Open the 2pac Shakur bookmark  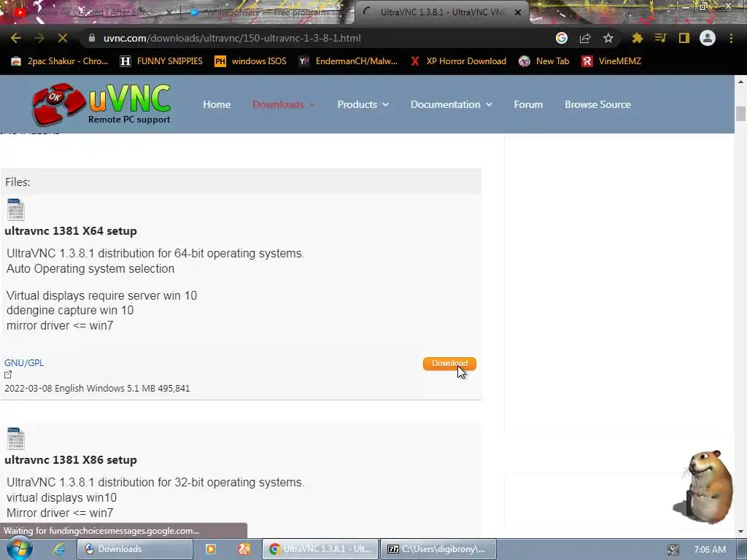(60, 61)
